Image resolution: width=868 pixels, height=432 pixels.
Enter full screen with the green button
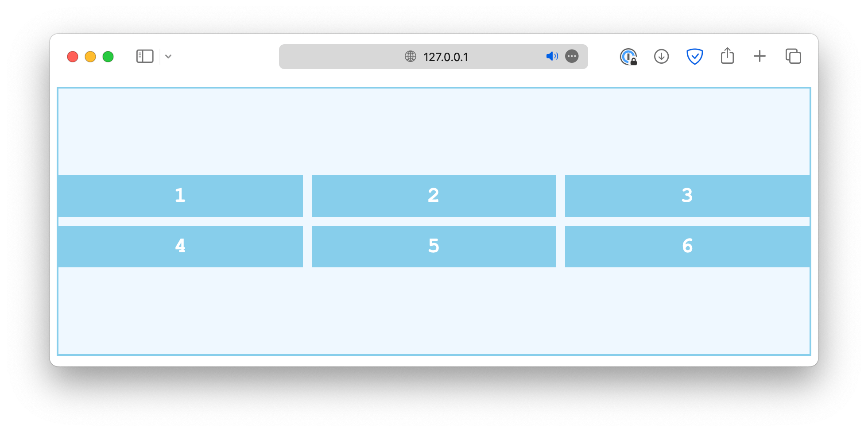pos(108,57)
